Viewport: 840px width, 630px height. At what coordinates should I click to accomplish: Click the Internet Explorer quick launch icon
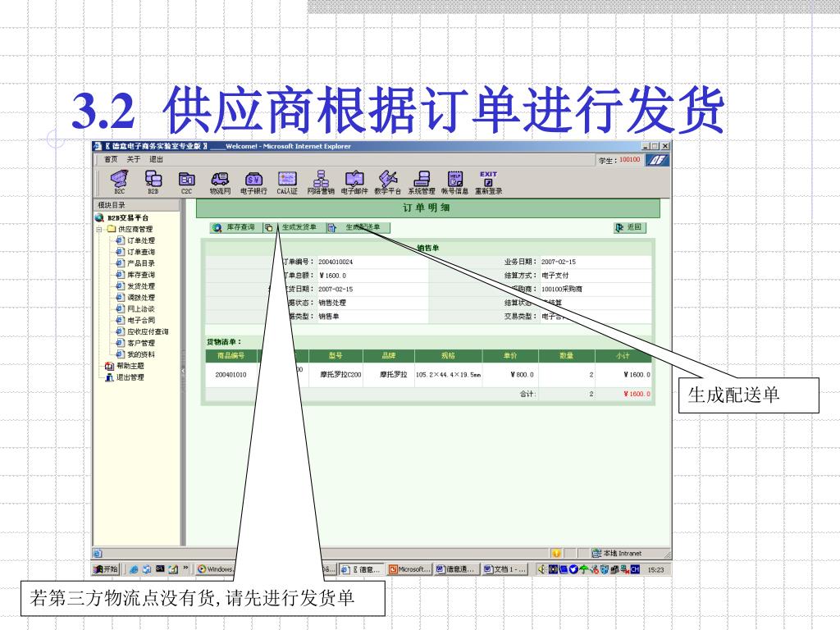click(x=134, y=569)
